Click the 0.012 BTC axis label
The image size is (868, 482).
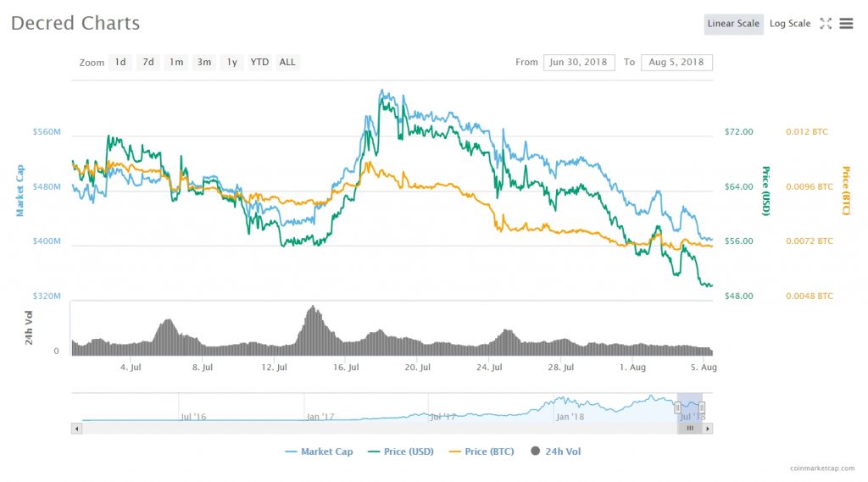point(807,131)
